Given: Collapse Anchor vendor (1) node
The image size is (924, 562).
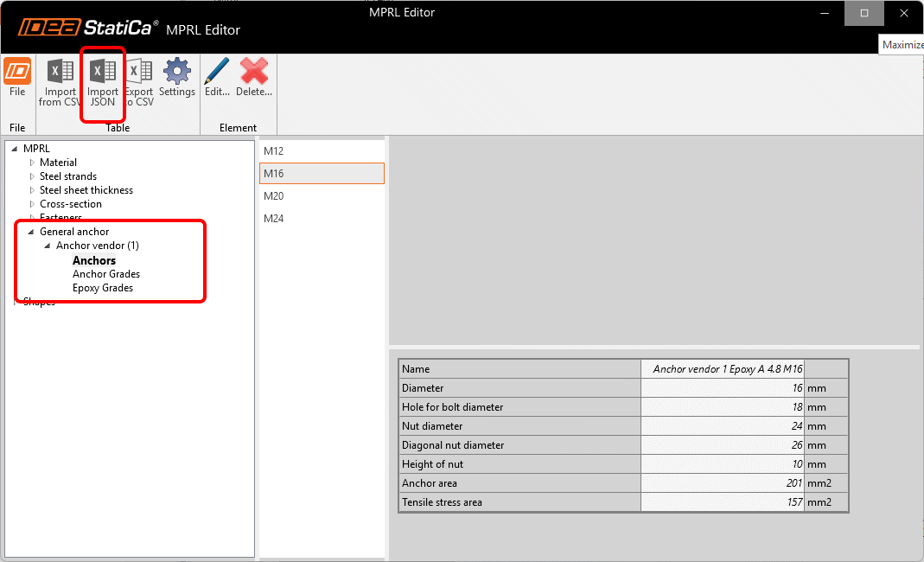Looking at the screenshot, I should [x=48, y=246].
